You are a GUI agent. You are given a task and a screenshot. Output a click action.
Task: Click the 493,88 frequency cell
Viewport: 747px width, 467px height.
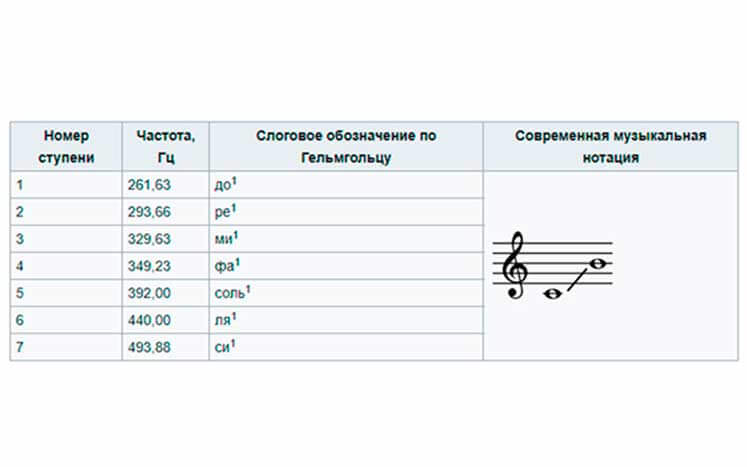pyautogui.click(x=150, y=347)
